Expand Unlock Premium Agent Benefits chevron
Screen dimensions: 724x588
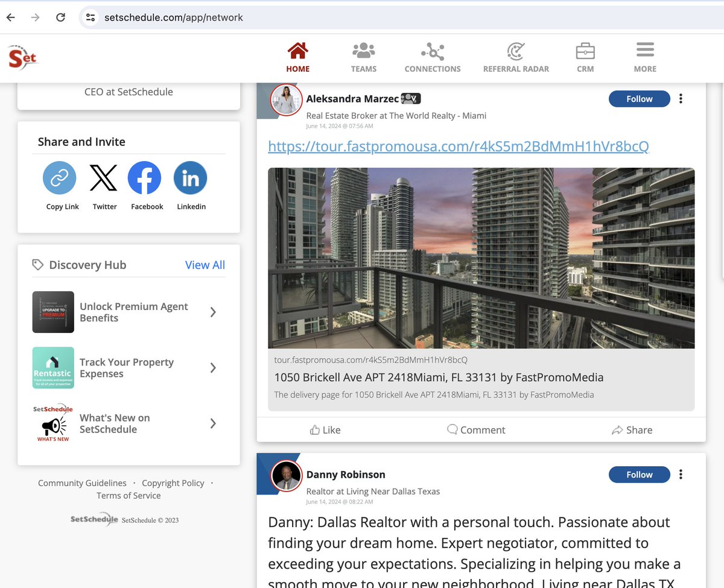[213, 312]
